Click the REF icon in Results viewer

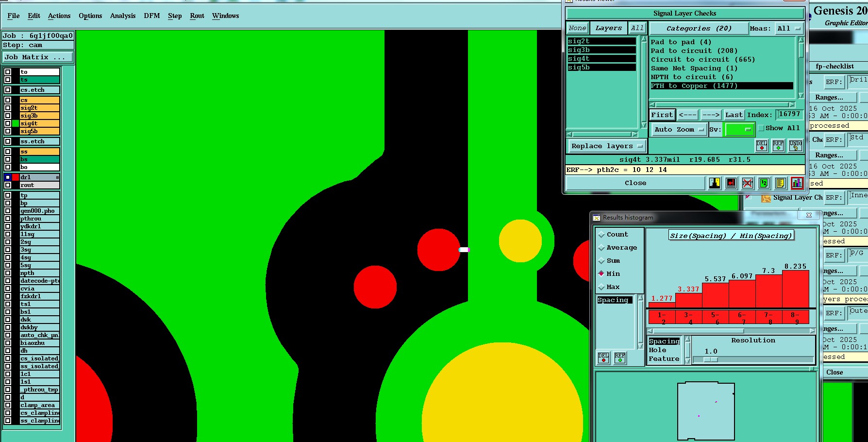(x=778, y=145)
